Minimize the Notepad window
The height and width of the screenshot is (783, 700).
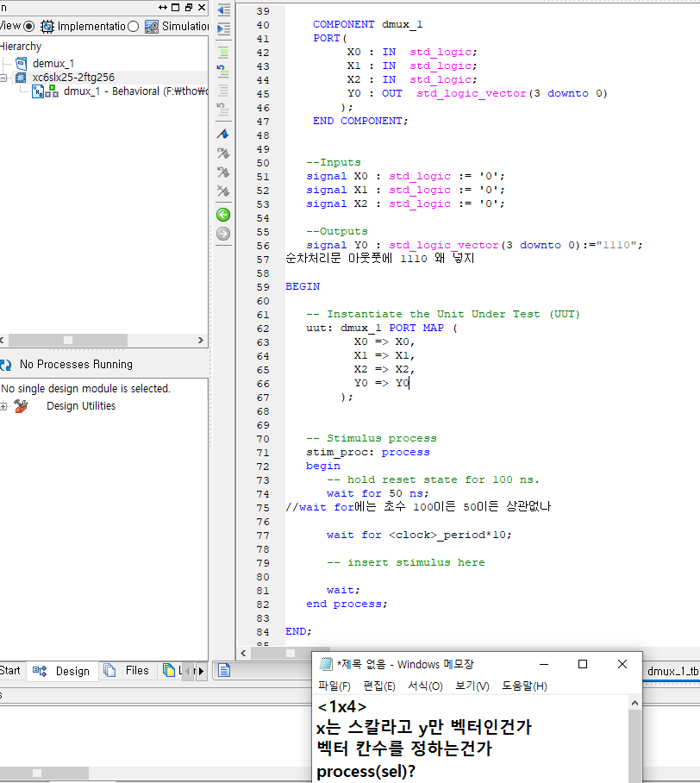pyautogui.click(x=544, y=664)
